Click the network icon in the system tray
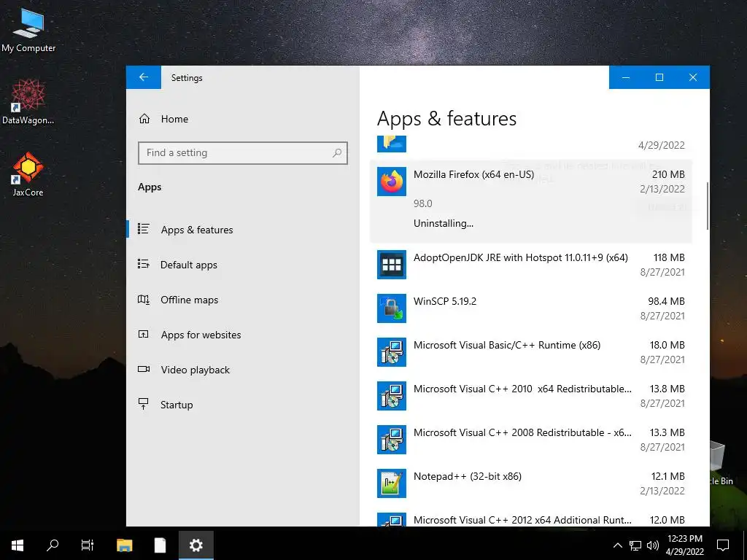The width and height of the screenshot is (747, 560). tap(635, 545)
